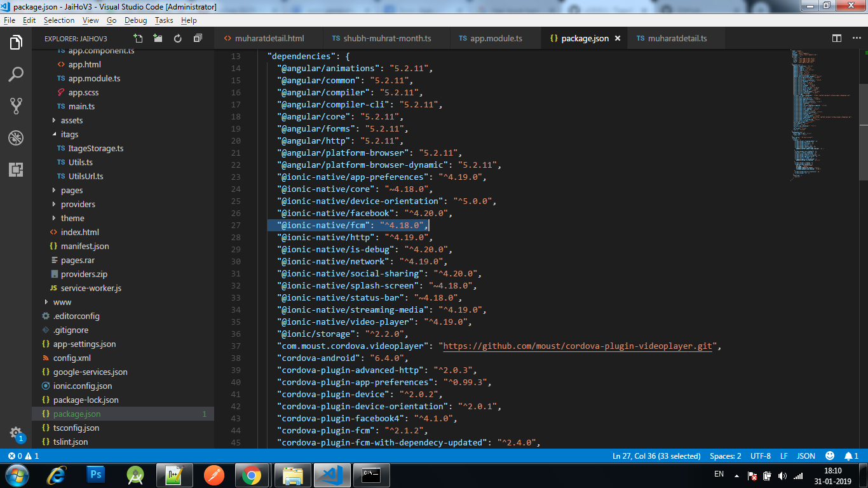Image resolution: width=868 pixels, height=488 pixels.
Task: Switch to muharatdetail.ts editor tab
Action: click(x=677, y=38)
